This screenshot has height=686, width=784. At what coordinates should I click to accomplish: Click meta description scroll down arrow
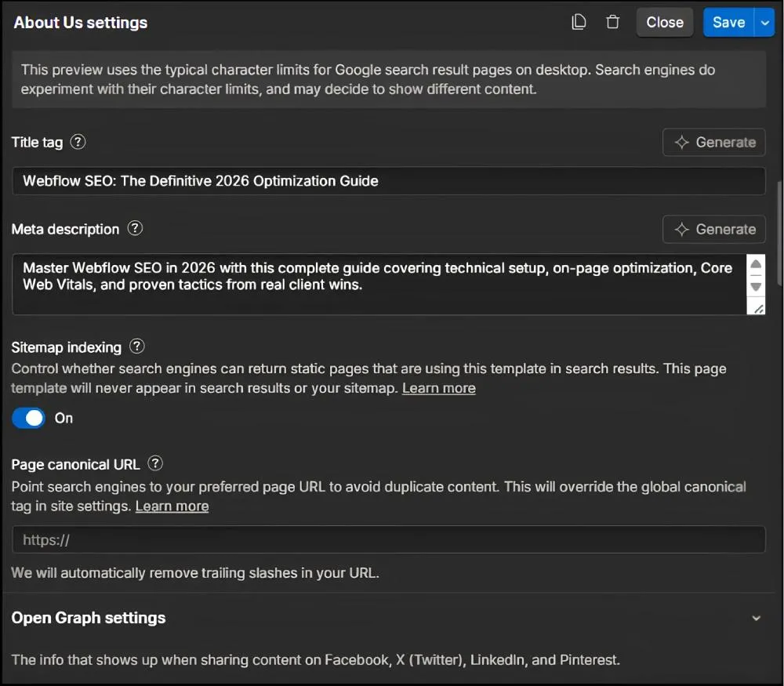point(756,287)
